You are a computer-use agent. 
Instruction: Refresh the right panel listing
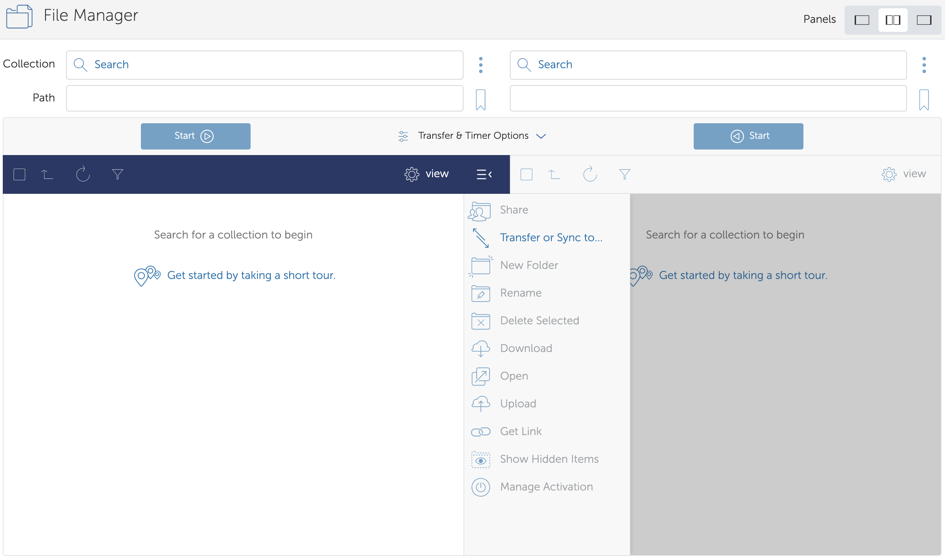(x=589, y=174)
